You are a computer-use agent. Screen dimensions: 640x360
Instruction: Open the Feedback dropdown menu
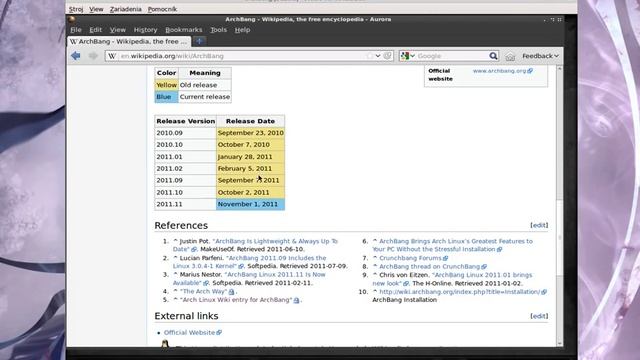point(540,56)
